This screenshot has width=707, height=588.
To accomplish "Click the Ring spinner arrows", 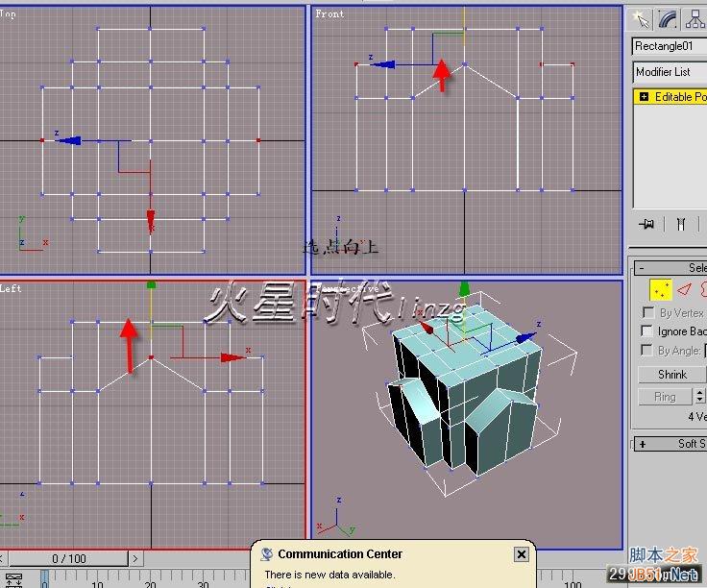I will click(699, 397).
